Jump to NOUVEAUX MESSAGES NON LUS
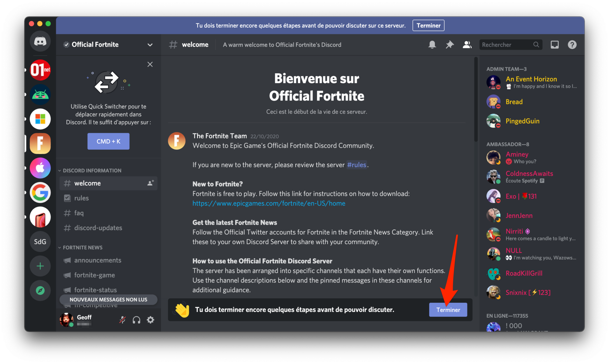Screen dimensions: 609x364 coord(108,300)
